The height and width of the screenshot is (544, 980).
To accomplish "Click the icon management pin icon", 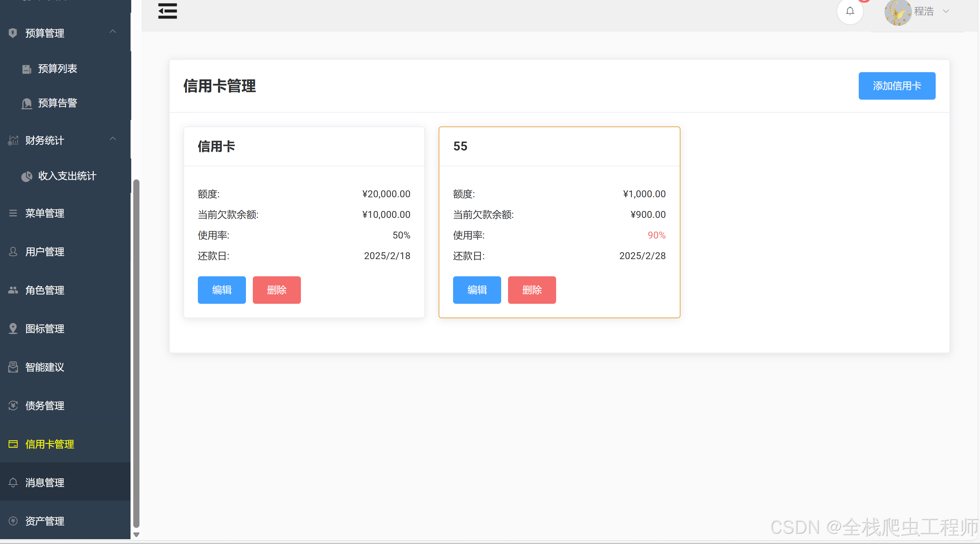I will pos(13,329).
